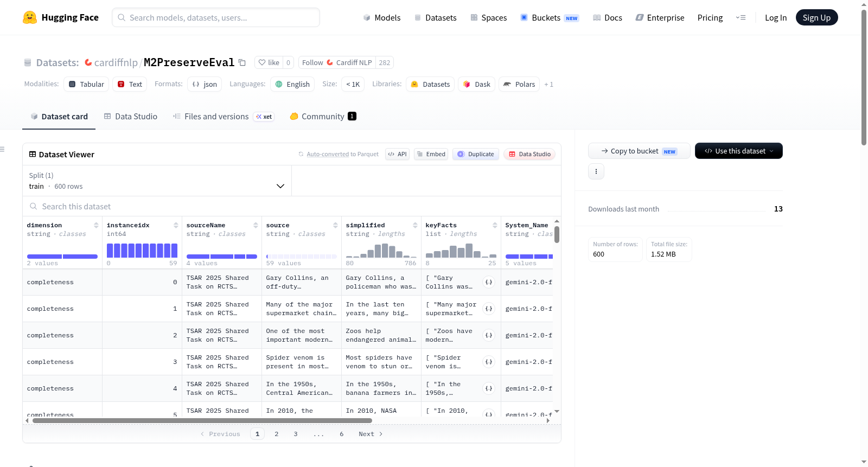Click the Copy to bucket button
Viewport: 868px width, 467px height.
[x=639, y=151]
